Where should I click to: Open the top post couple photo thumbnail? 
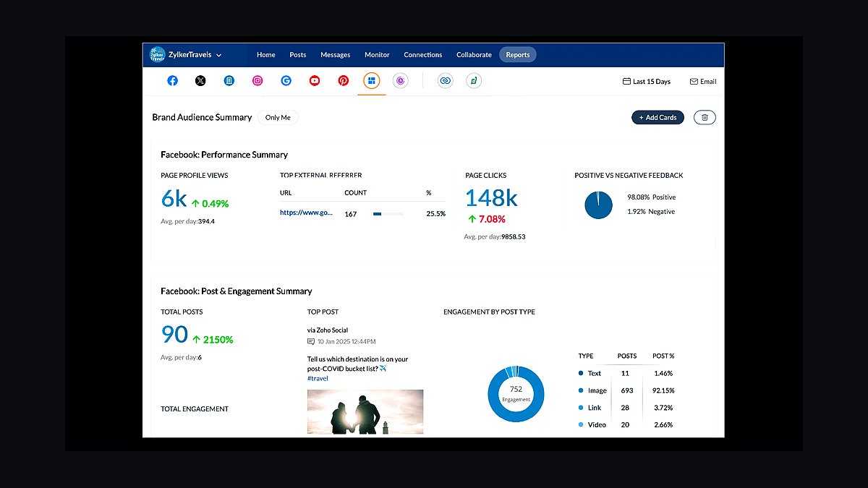click(x=365, y=412)
